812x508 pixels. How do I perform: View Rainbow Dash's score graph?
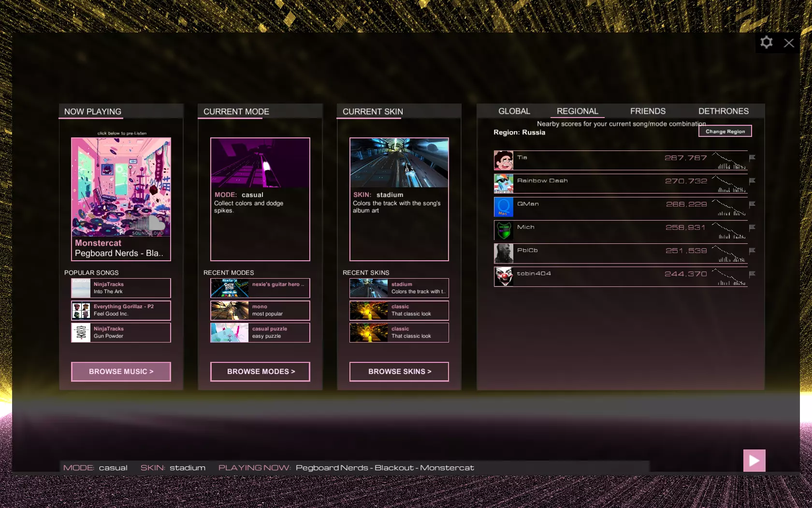click(729, 184)
